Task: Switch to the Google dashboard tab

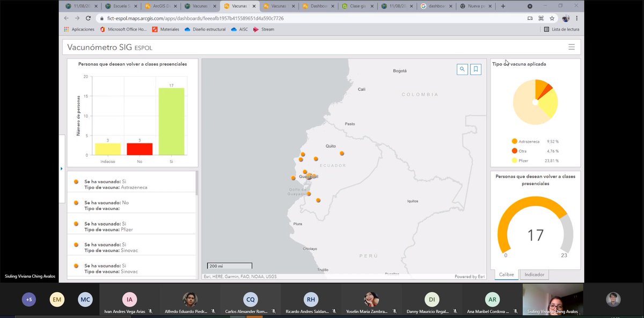Action: [x=437, y=6]
